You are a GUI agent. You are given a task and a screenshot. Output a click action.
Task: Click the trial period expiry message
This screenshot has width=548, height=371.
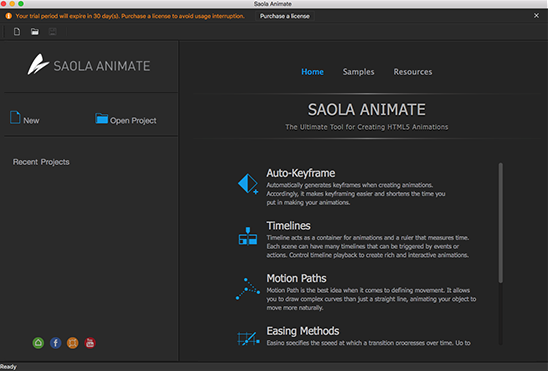tap(130, 16)
